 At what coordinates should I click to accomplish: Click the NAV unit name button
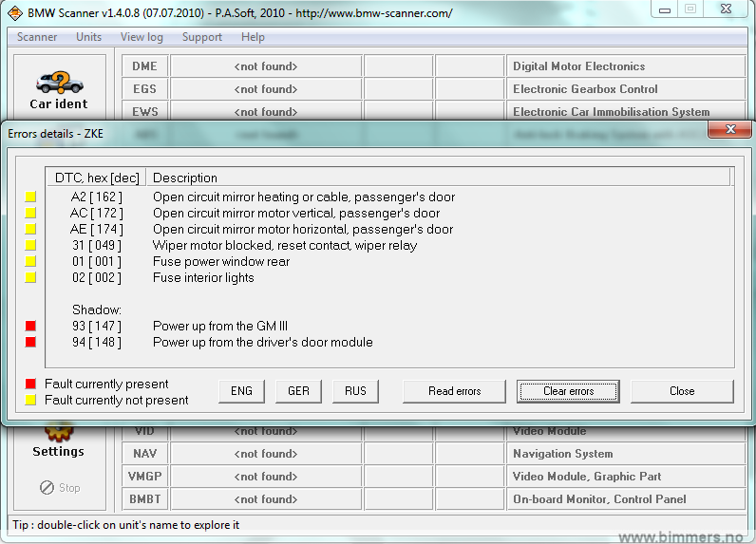[x=144, y=454]
